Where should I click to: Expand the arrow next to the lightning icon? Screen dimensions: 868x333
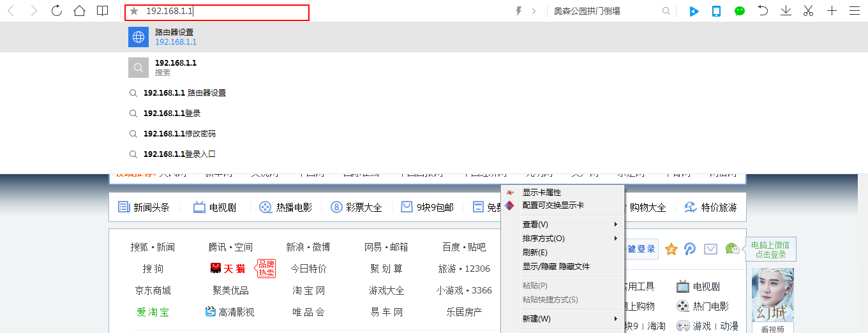coord(534,11)
